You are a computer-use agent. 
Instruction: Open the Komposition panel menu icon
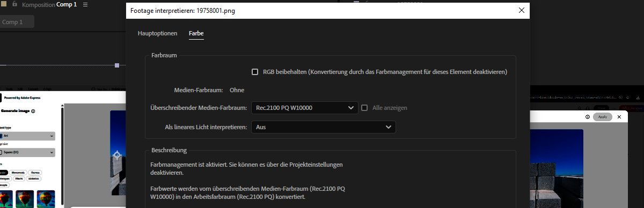(85, 4)
